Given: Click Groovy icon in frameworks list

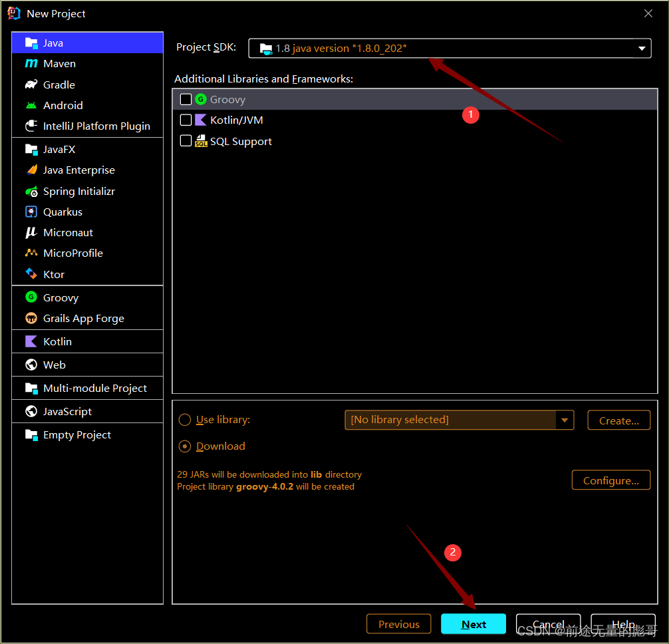Looking at the screenshot, I should 201,99.
